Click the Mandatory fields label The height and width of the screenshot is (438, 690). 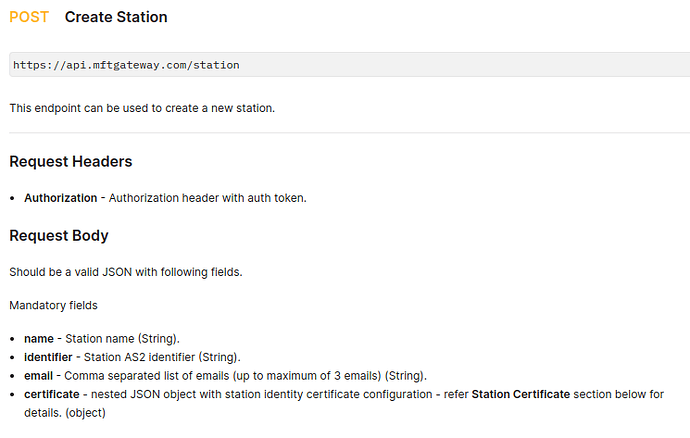pyautogui.click(x=53, y=305)
